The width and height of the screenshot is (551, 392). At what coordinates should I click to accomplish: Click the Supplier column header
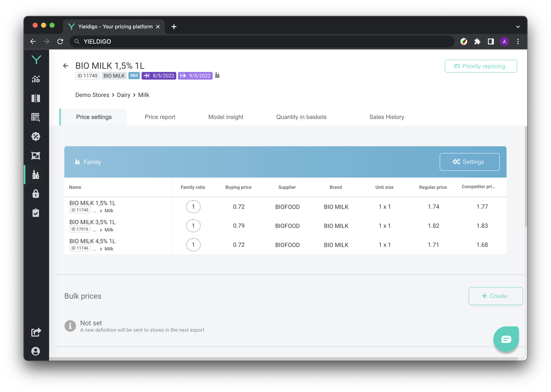point(287,187)
